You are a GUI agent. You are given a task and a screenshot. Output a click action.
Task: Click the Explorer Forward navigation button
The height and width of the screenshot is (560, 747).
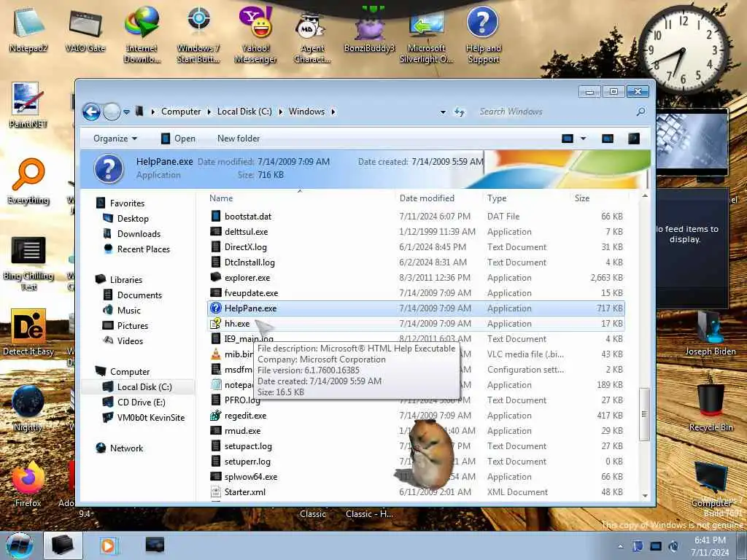[112, 112]
